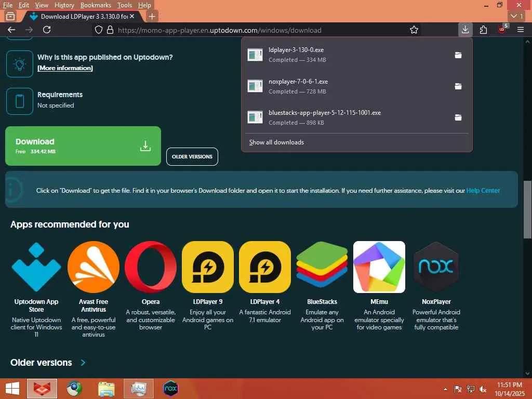Open the More information link
This screenshot has width=532, height=399.
click(x=65, y=68)
